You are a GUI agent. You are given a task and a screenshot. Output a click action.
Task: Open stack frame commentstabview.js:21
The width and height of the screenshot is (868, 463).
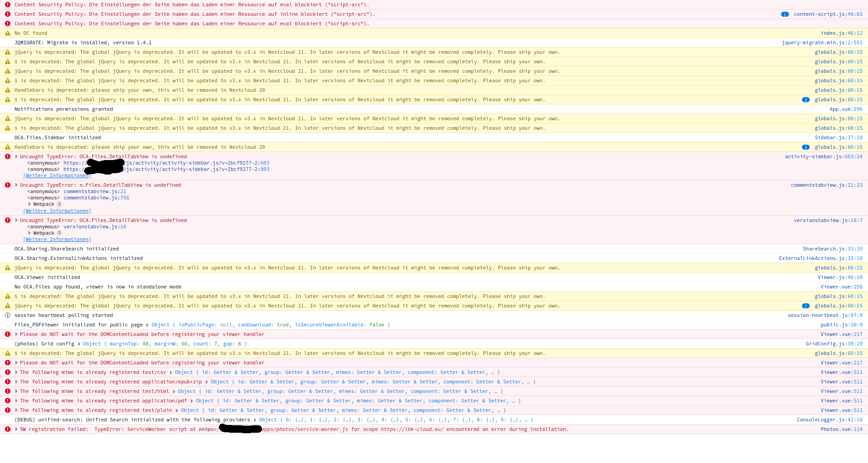[95, 191]
